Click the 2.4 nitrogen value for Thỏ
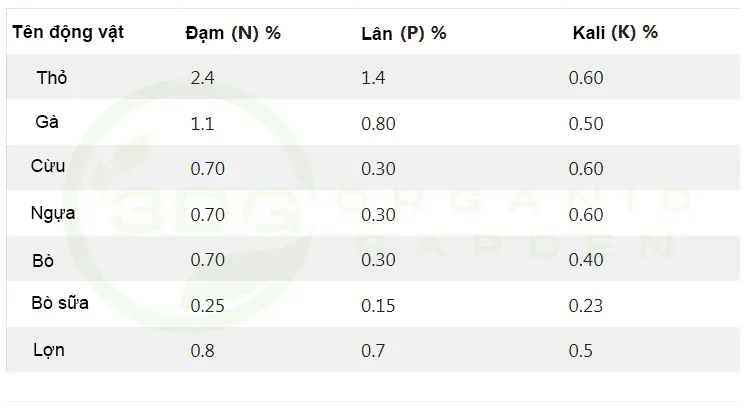Viewport: 754px width, 412px height. 202,78
